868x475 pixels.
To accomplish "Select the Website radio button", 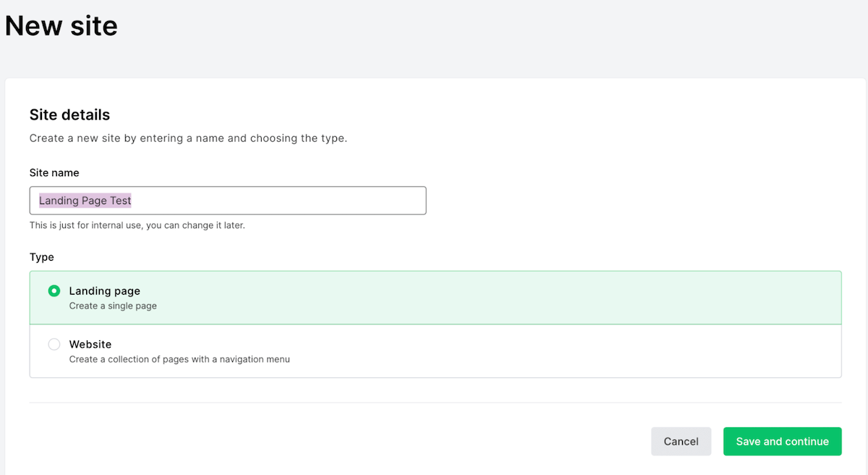I will (x=54, y=344).
